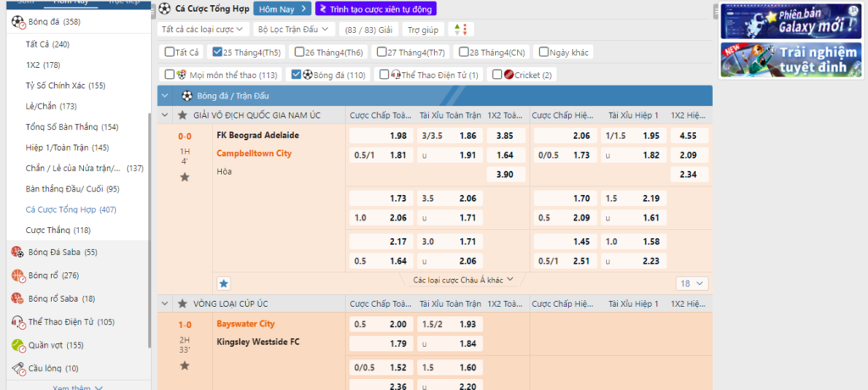Click the Bóng Đá Saba sport icon
This screenshot has height=390, width=868.
click(18, 252)
